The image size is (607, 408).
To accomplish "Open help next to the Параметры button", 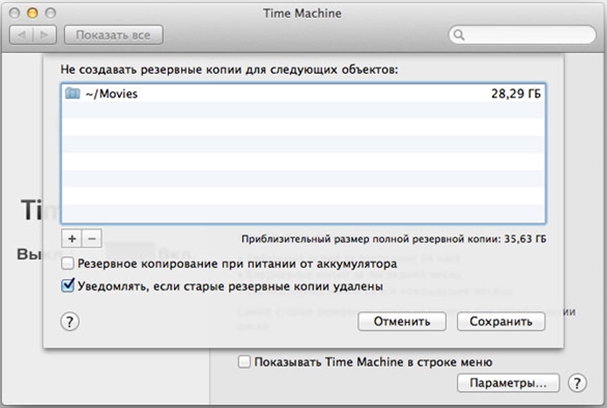I will (577, 383).
